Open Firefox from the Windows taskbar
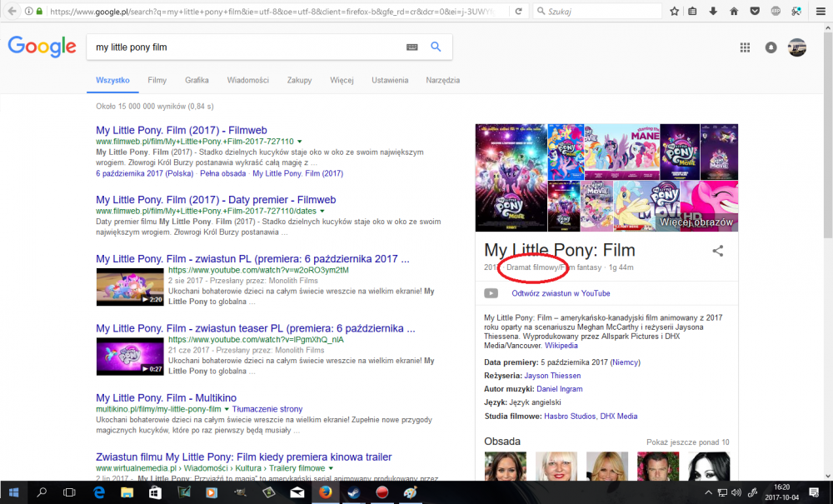This screenshot has width=833, height=504. (x=325, y=492)
